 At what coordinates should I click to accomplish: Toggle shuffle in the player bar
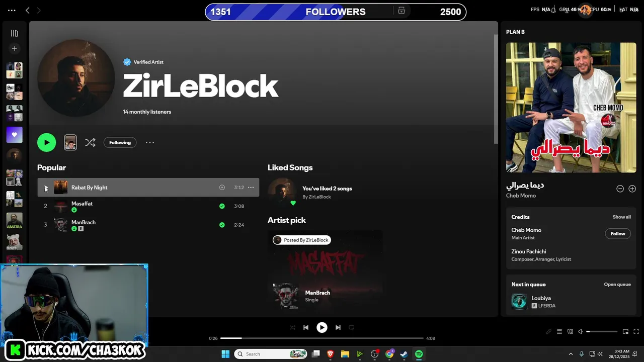point(292,327)
